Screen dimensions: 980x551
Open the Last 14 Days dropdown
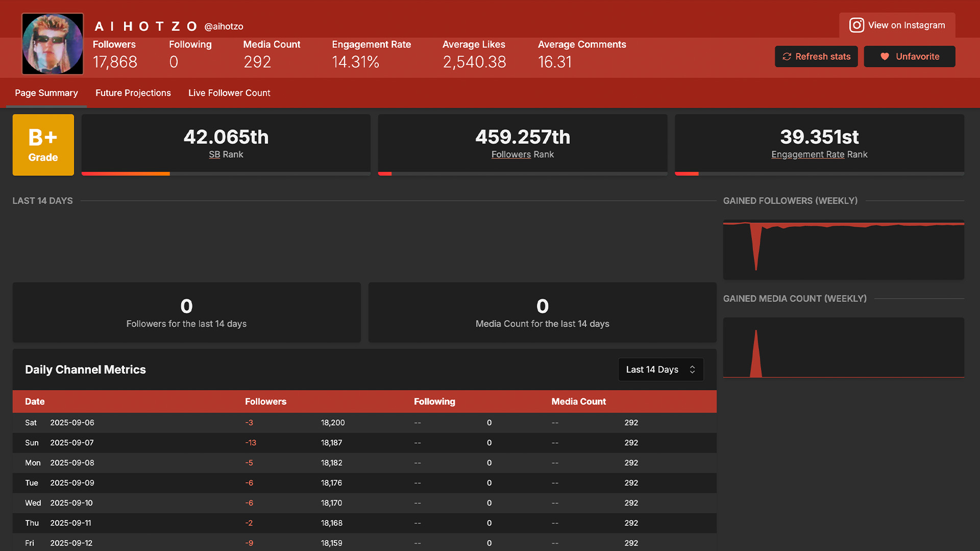tap(660, 369)
